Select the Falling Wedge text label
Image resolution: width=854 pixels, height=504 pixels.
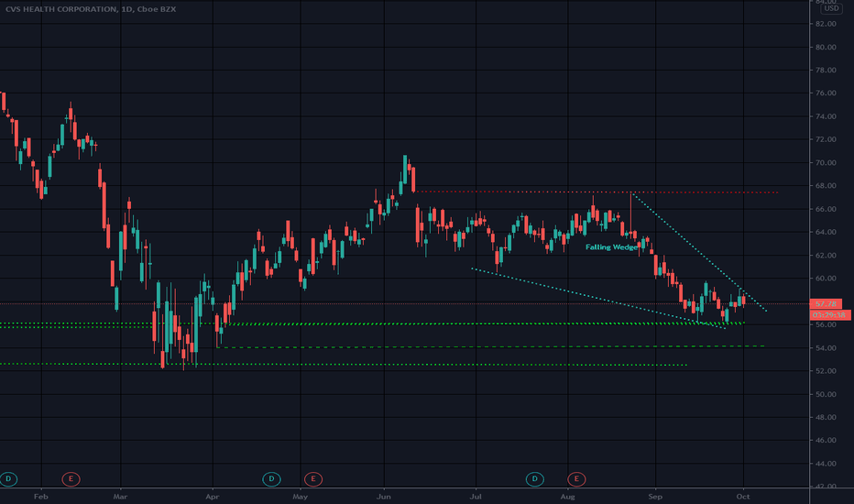[611, 247]
